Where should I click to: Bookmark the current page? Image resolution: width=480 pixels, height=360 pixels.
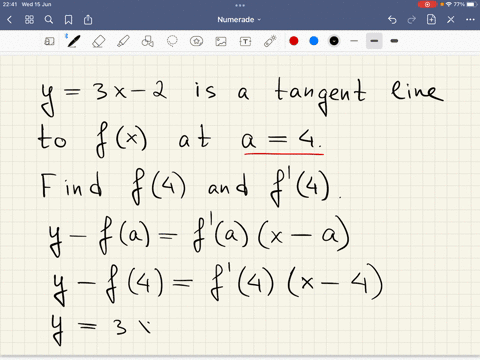[68, 20]
